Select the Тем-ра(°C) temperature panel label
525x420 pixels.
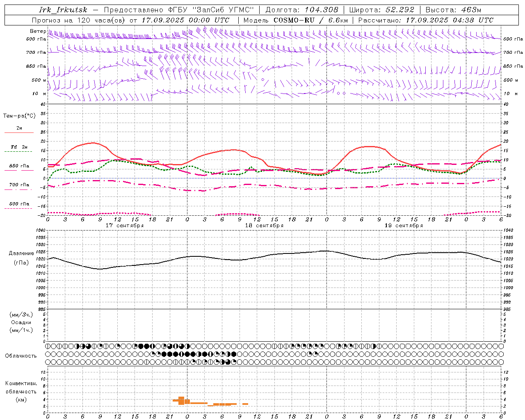click(x=19, y=116)
